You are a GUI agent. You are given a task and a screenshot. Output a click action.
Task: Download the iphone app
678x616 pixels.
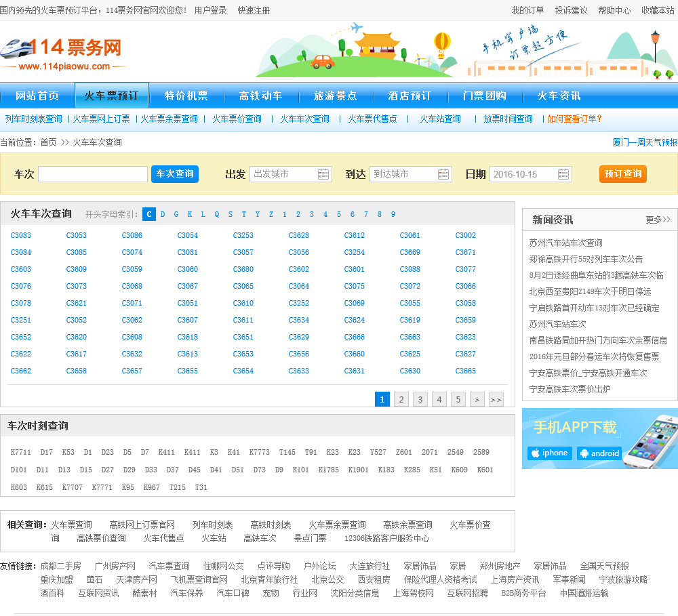click(550, 453)
